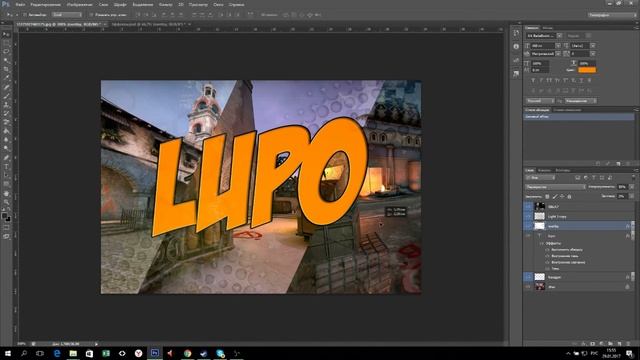This screenshot has width=640, height=360.
Task: Click the all caps text style button
Action: (x=549, y=80)
